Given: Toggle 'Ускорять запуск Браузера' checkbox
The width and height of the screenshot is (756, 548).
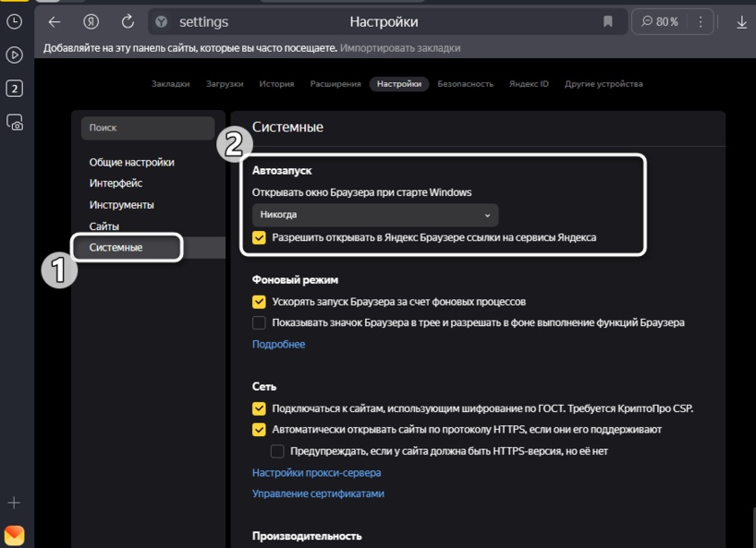Looking at the screenshot, I should point(259,301).
